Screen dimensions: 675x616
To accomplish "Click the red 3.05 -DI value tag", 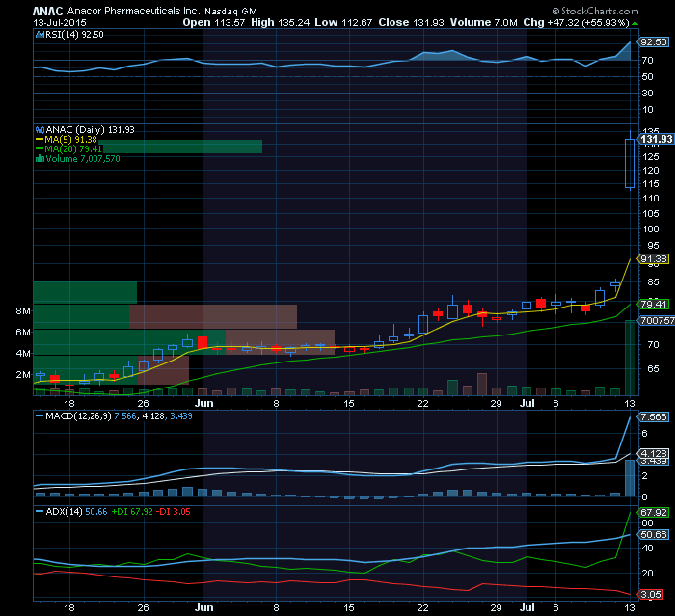I will click(651, 595).
